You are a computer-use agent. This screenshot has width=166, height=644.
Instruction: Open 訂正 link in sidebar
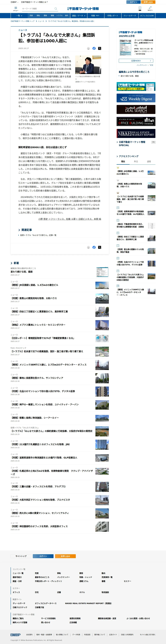pos(152,65)
